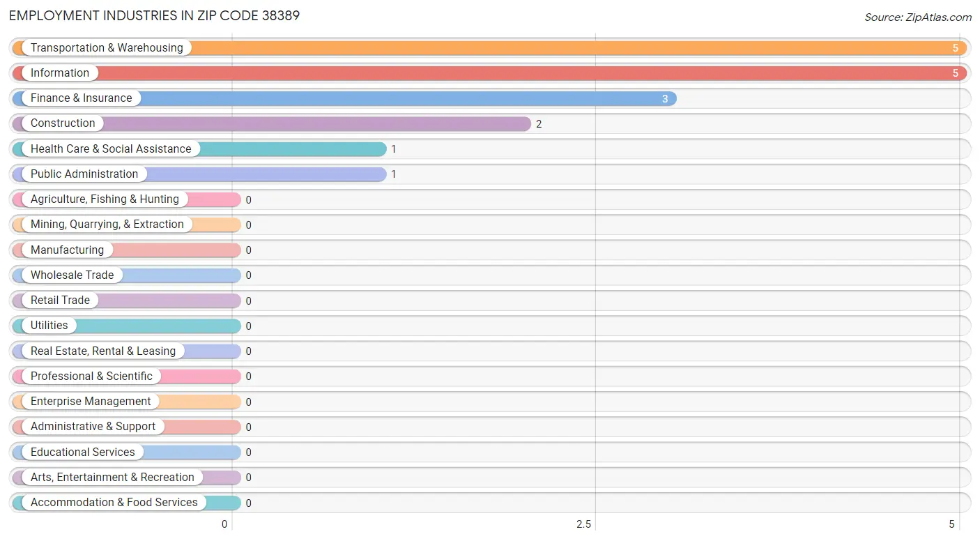
Task: Click Real Estate, Rental & Leasing label
Action: 103,351
